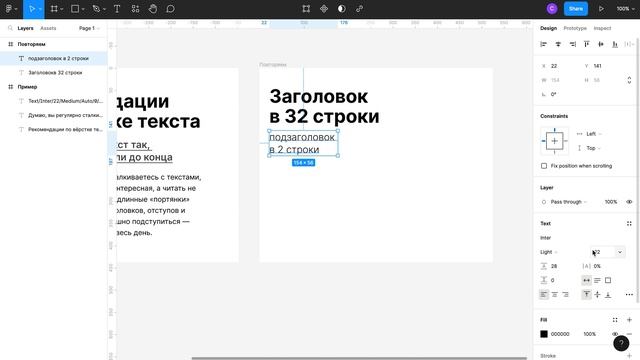
Task: Select the Заголовок 32 строки layer
Action: pyautogui.click(x=53, y=73)
